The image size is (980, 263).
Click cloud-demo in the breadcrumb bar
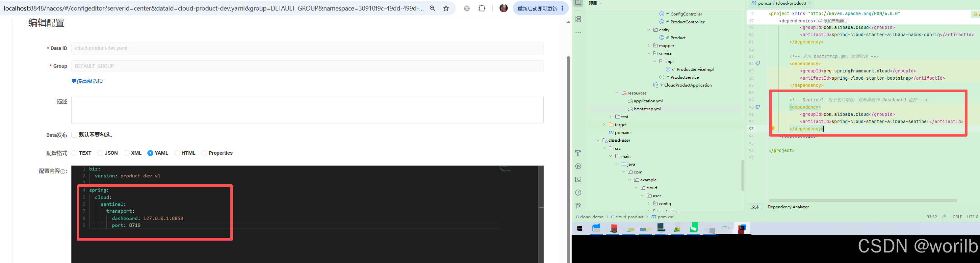[x=590, y=217]
